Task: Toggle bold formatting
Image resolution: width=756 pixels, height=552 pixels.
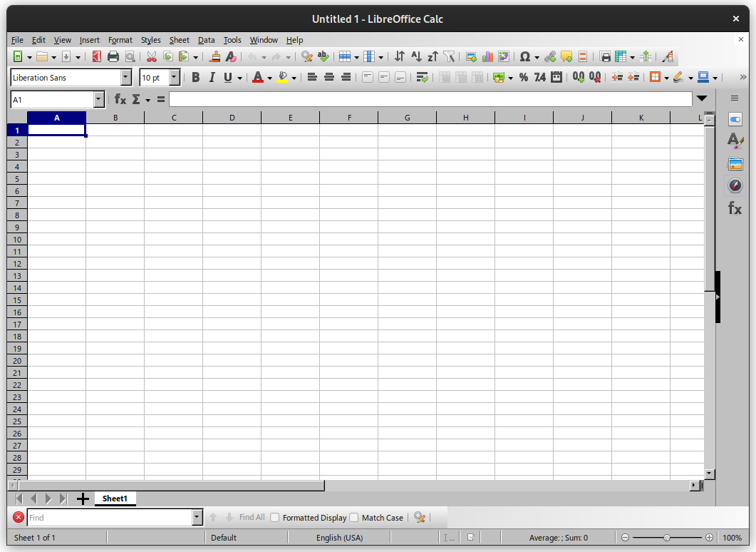Action: pos(195,76)
